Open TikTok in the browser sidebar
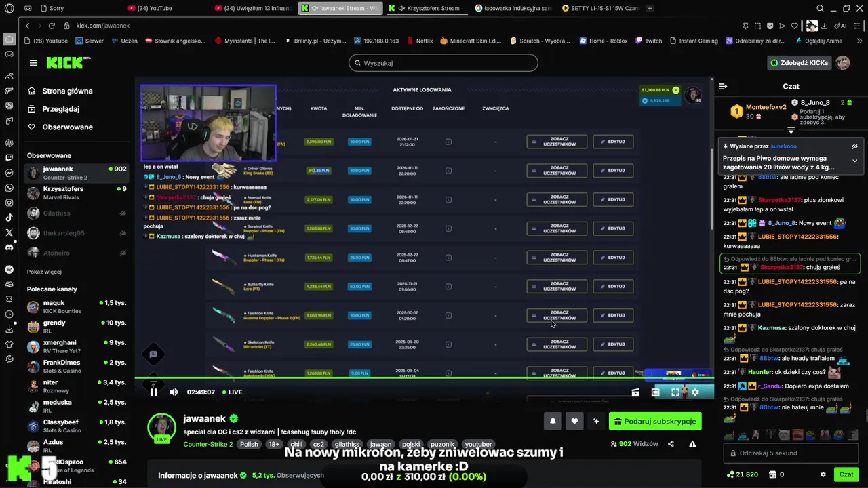868x488 pixels. point(9,218)
